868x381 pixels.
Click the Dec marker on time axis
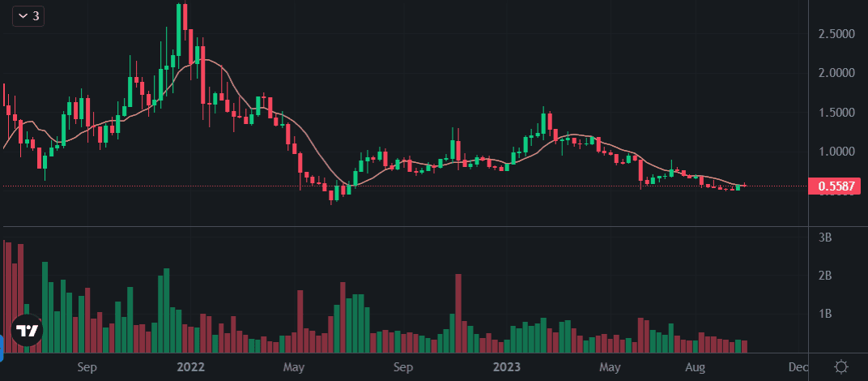(x=798, y=367)
